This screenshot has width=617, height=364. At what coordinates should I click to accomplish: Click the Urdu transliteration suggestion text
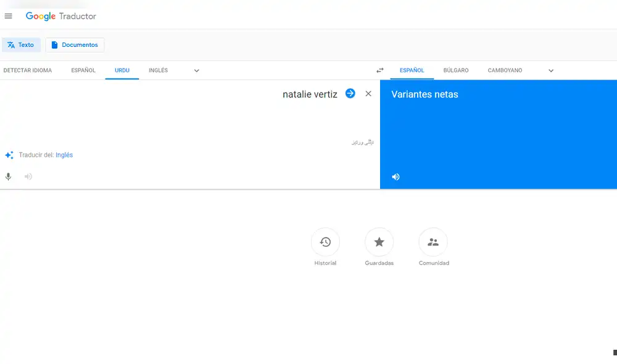[x=363, y=142]
